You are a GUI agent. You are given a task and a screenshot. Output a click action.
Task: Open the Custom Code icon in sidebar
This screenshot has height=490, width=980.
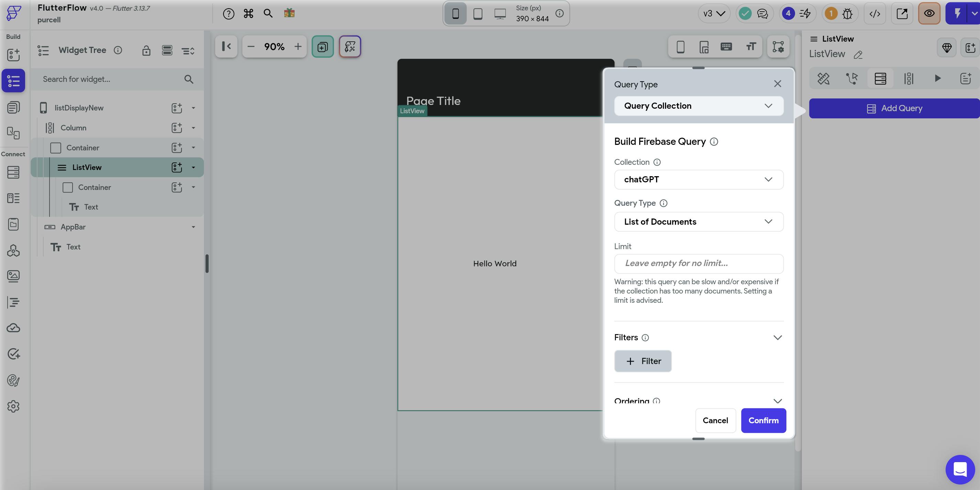pos(13,302)
